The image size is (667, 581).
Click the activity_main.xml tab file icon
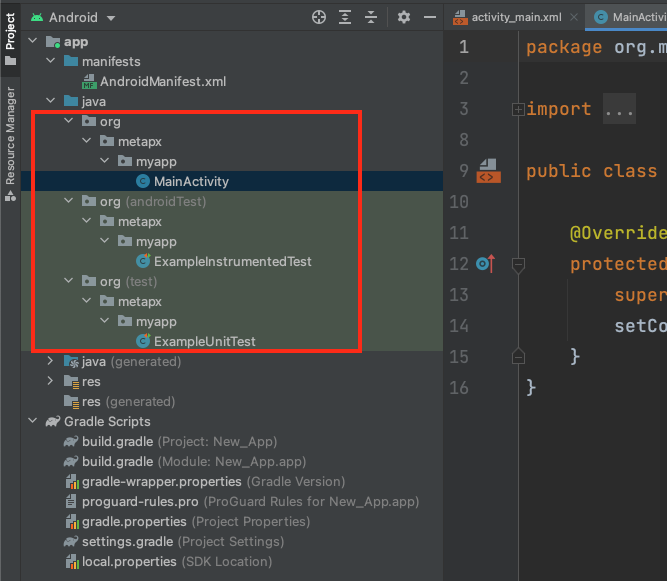(460, 17)
